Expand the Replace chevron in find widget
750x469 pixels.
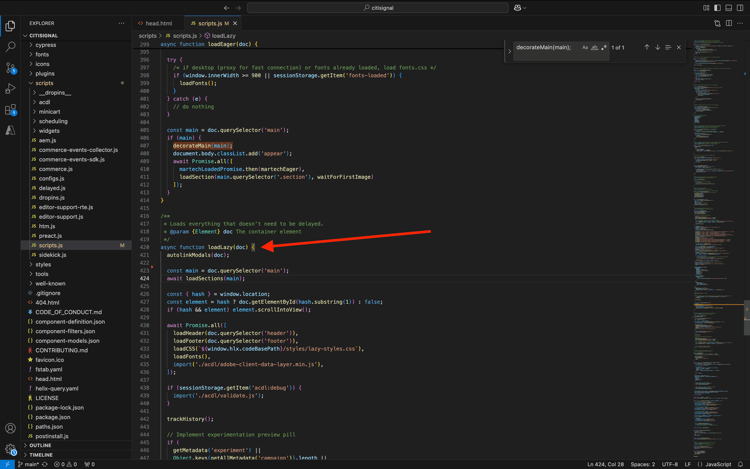[509, 48]
